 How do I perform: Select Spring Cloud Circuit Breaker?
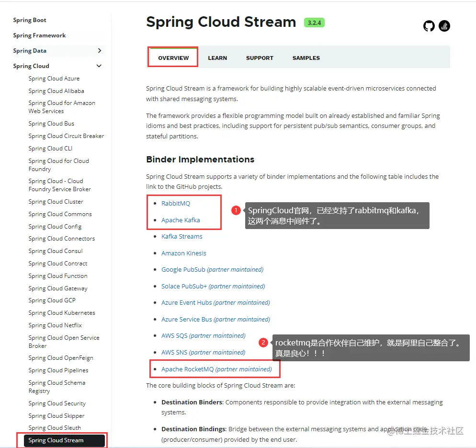click(x=66, y=136)
